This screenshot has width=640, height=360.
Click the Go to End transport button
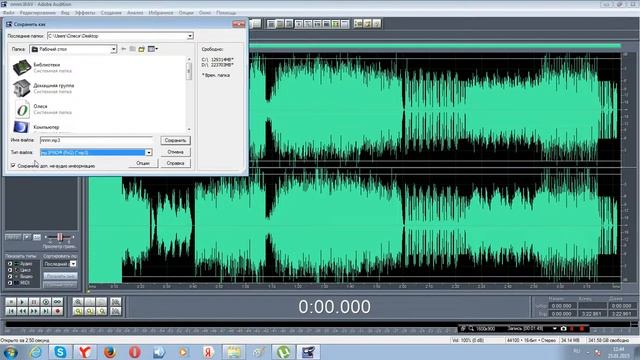(x=46, y=311)
